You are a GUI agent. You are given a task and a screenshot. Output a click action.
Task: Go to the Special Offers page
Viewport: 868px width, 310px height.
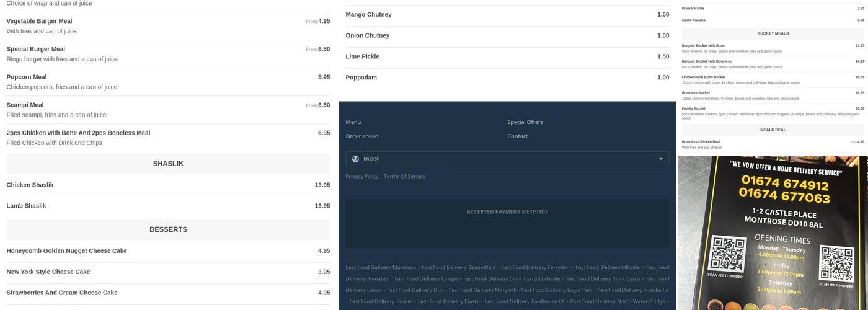(x=525, y=122)
